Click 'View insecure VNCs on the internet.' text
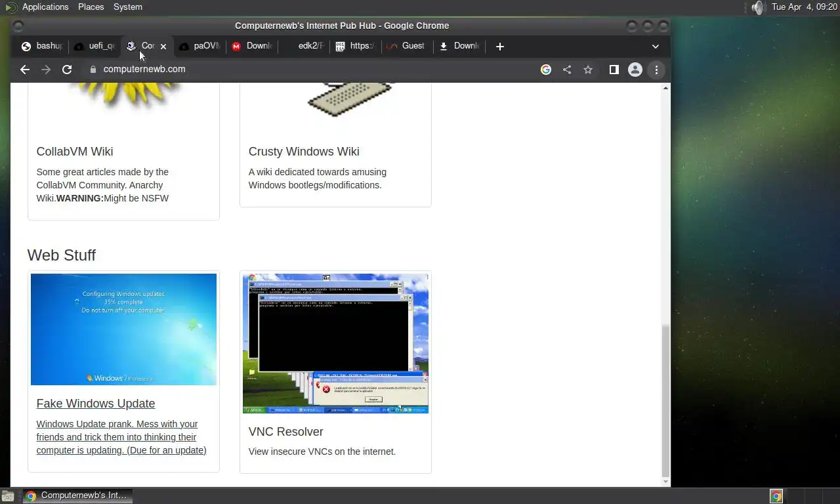The width and height of the screenshot is (840, 504). [x=322, y=451]
